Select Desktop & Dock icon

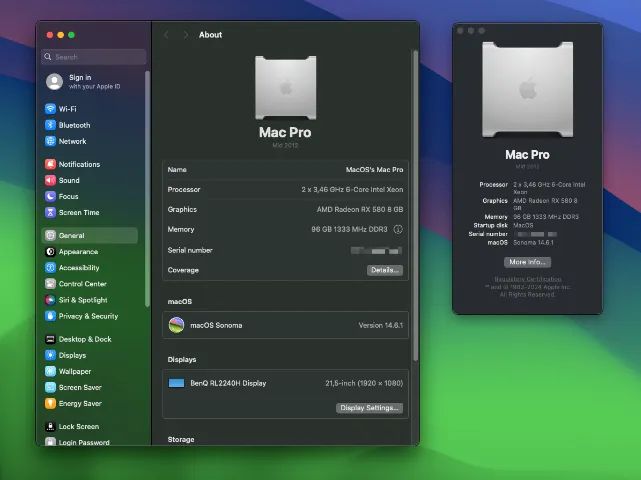(x=50, y=339)
